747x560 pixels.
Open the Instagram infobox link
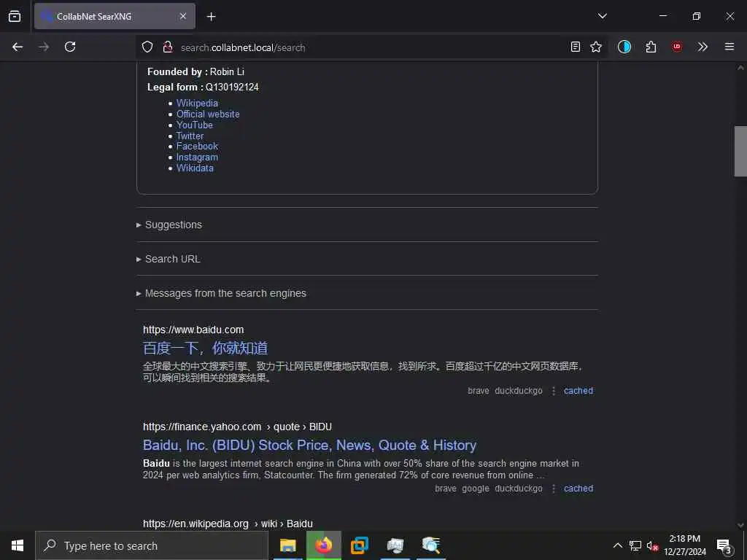[x=197, y=157]
